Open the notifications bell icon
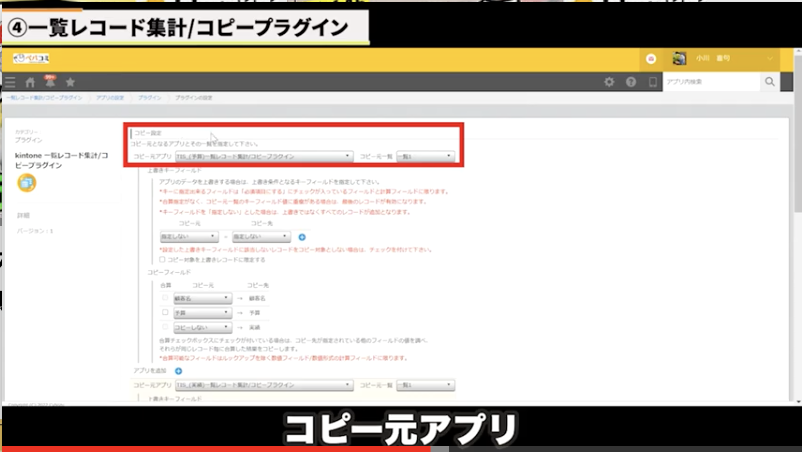 [49, 81]
